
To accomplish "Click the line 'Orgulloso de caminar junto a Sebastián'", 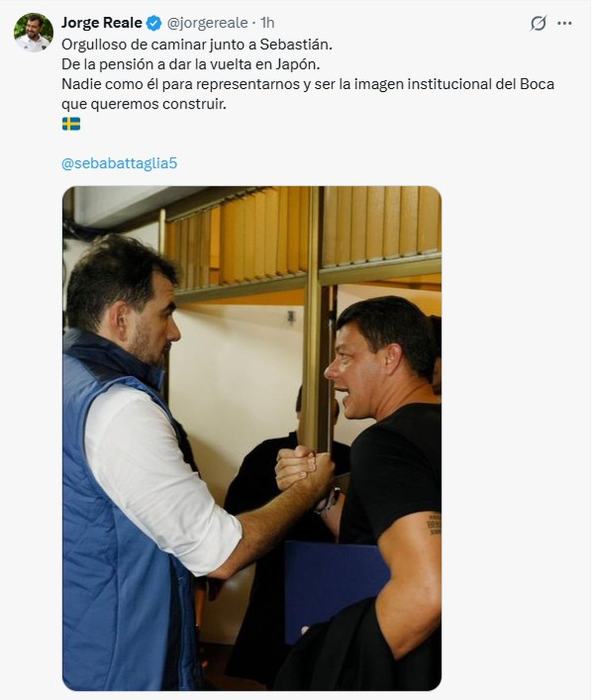I will click(x=197, y=44).
